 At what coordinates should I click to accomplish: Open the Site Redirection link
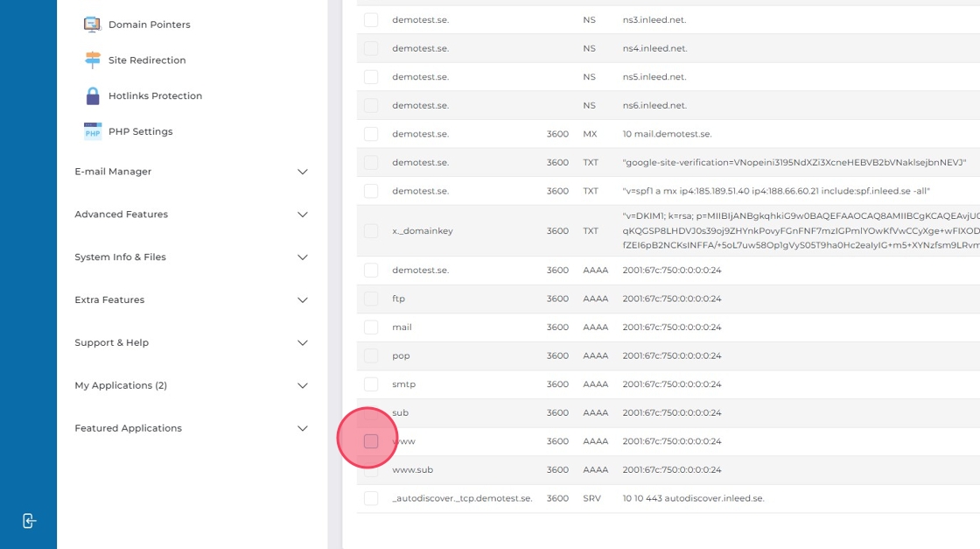tap(147, 60)
